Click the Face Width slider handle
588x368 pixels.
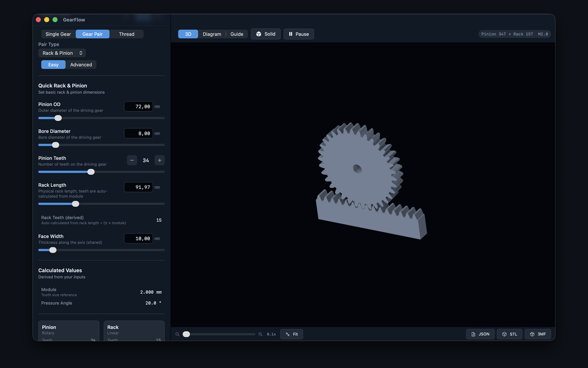point(53,250)
